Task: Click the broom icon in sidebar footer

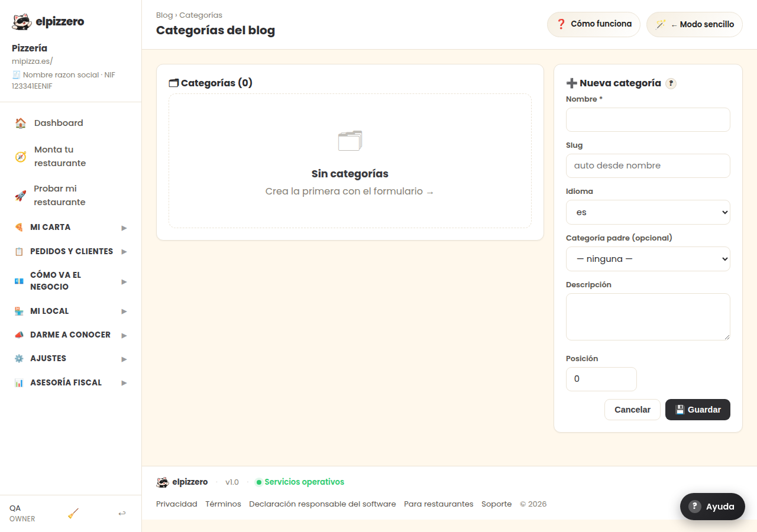Action: coord(73,513)
